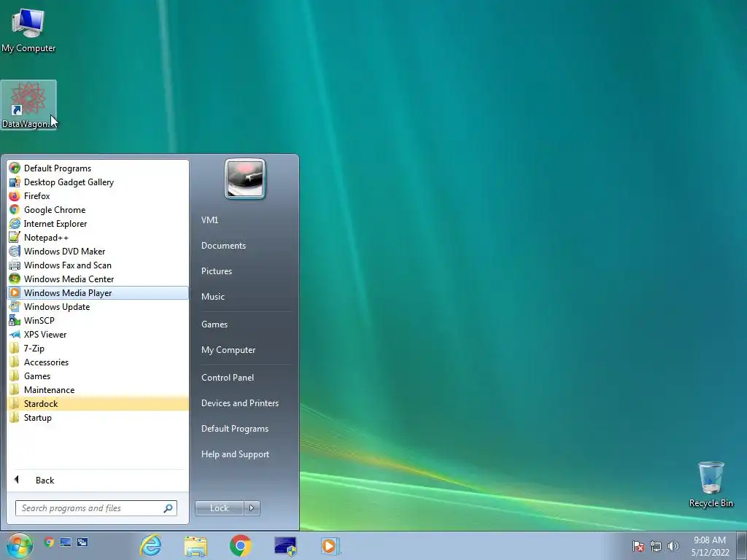Click the small Chrome quick launch icon
The height and width of the screenshot is (560, 747).
[x=49, y=542]
